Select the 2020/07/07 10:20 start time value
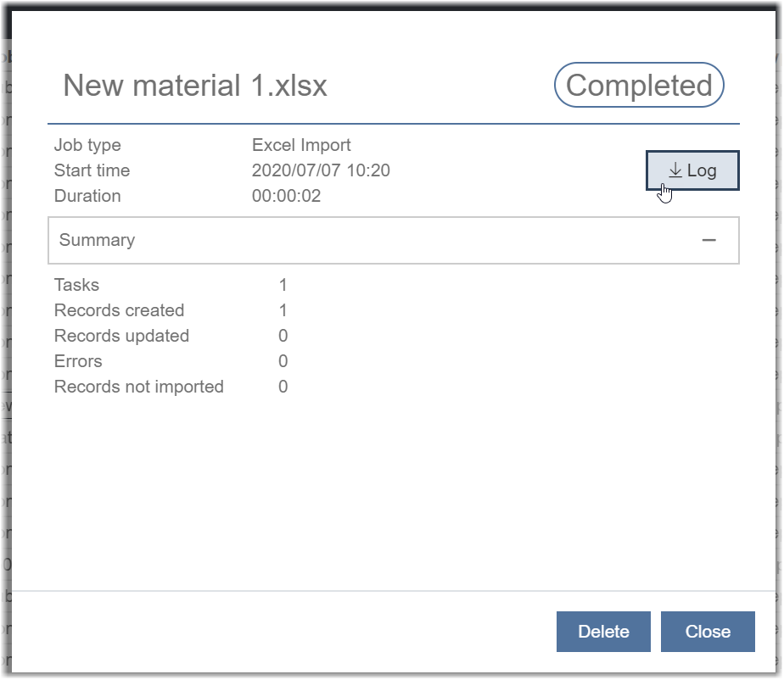This screenshot has width=784, height=680. click(x=321, y=170)
